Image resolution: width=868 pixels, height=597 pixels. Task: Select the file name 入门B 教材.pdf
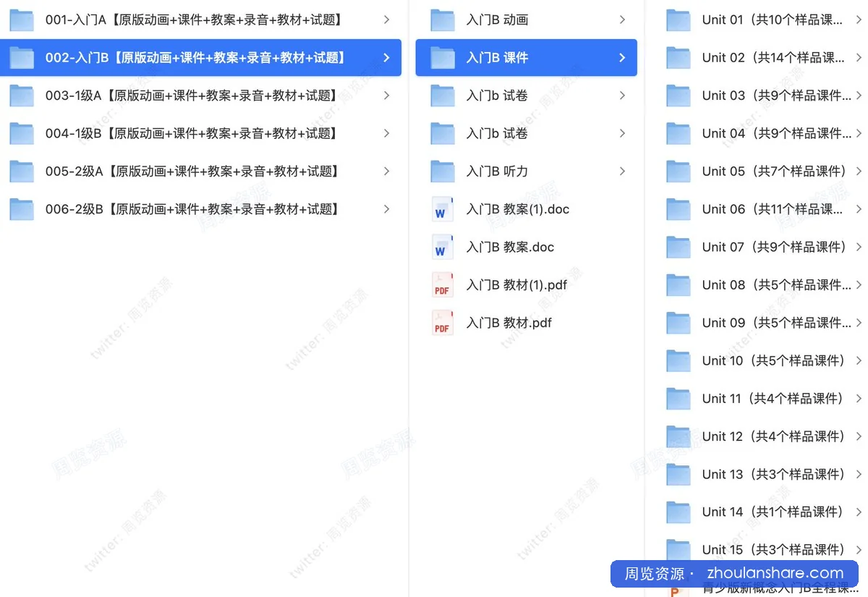point(509,323)
